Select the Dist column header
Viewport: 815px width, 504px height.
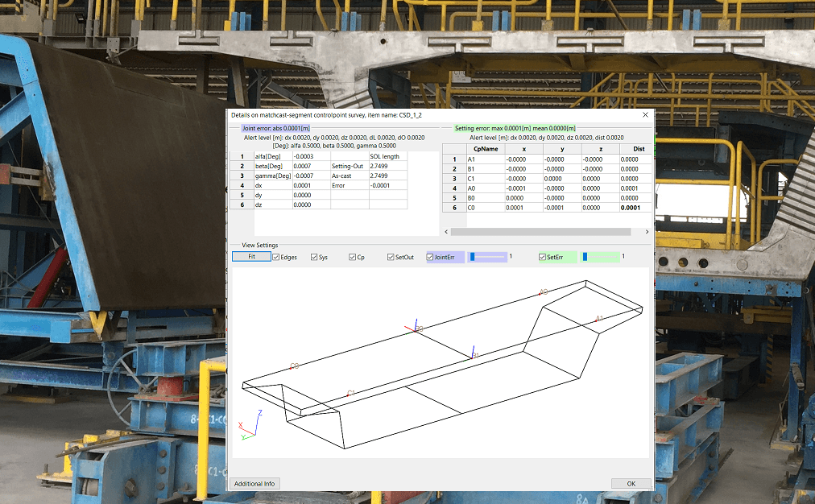[x=638, y=148]
